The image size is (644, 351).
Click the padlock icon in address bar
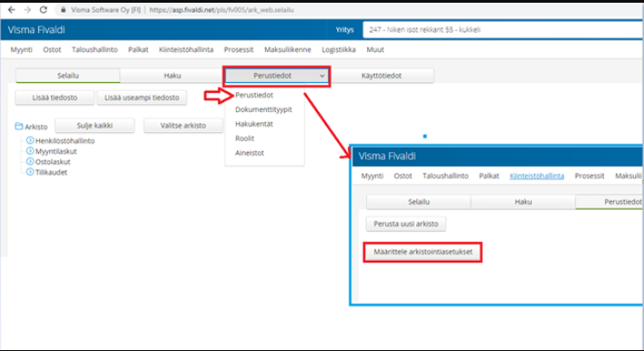tap(63, 10)
